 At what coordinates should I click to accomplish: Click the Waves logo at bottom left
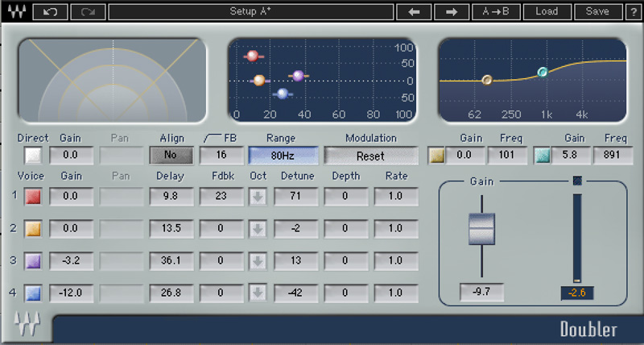click(x=27, y=324)
